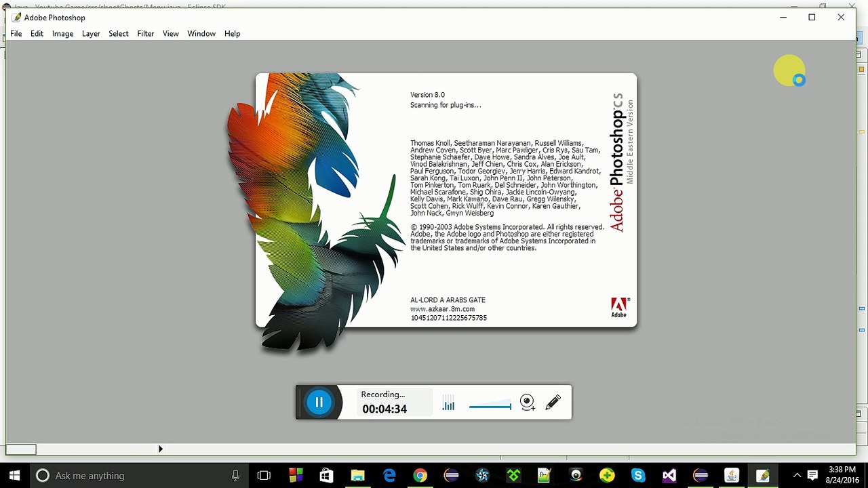The image size is (868, 488).
Task: Click the 'Ask me anything' search box
Action: pyautogui.click(x=139, y=475)
